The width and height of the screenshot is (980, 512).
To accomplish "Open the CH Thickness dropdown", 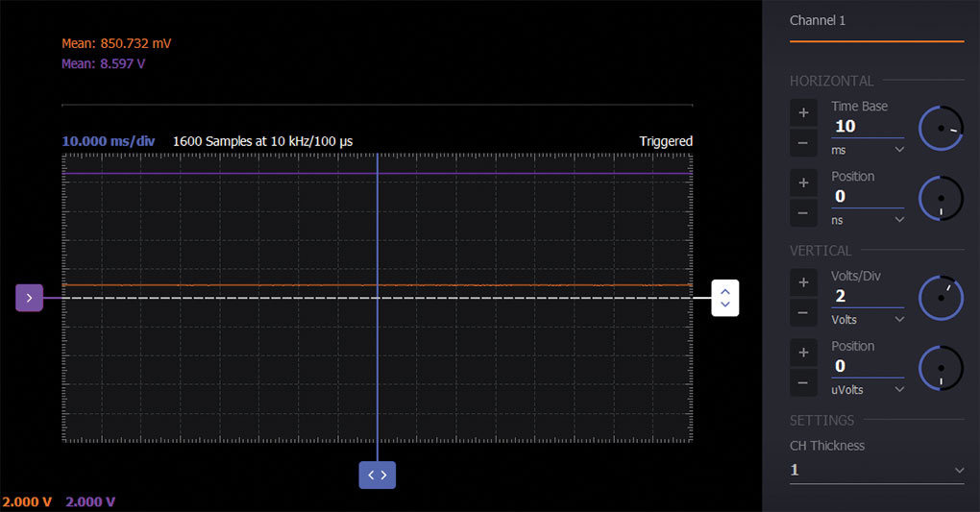I will tap(877, 470).
